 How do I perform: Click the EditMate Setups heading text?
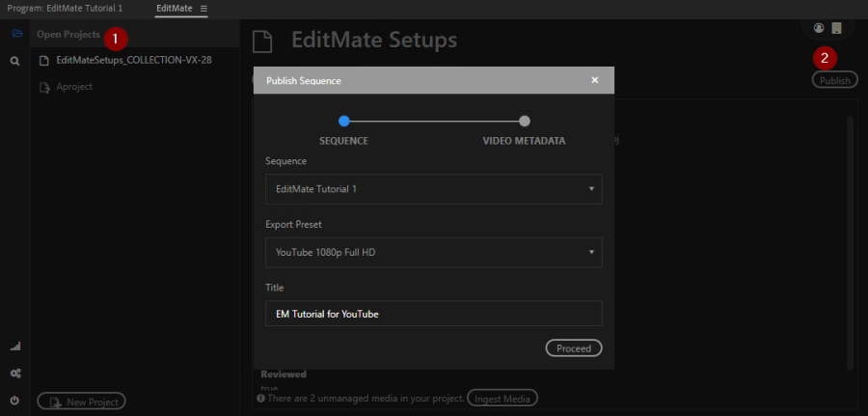pyautogui.click(x=374, y=40)
